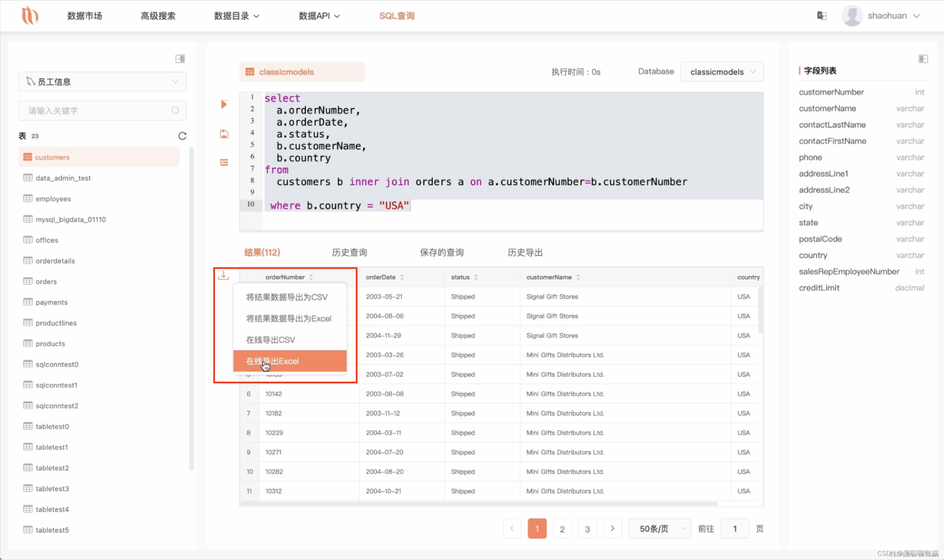Collapse the 字段列表 field panel
944x560 pixels.
[923, 59]
